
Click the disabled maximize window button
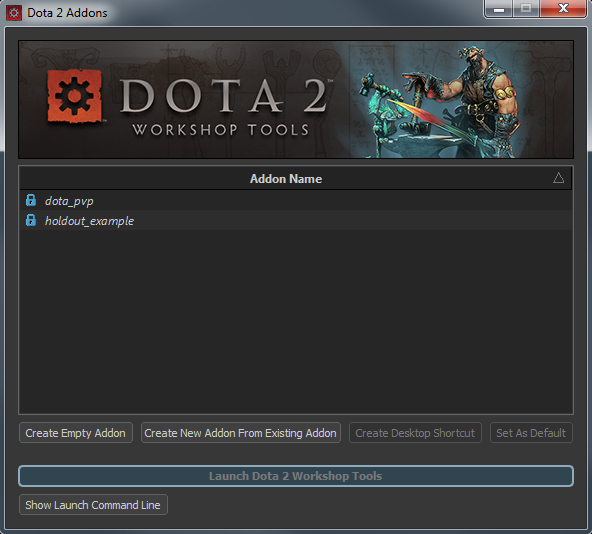526,9
